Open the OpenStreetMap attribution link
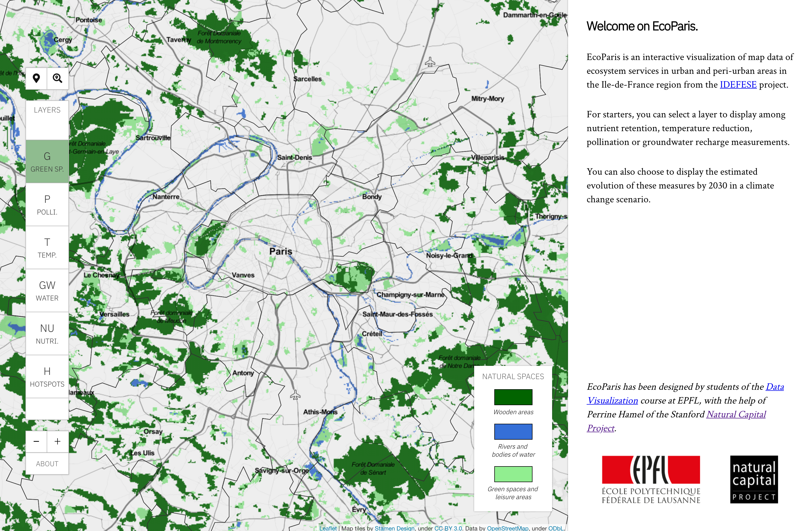 coord(507,528)
